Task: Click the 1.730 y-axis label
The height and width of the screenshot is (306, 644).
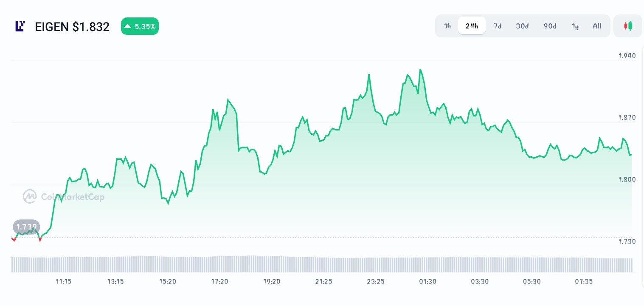Action: 627,241
